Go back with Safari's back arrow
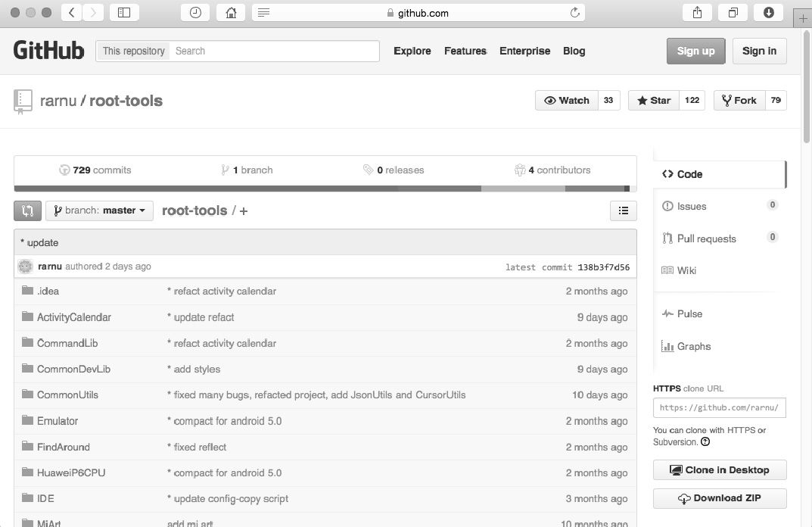Image resolution: width=812 pixels, height=527 pixels. click(x=71, y=12)
